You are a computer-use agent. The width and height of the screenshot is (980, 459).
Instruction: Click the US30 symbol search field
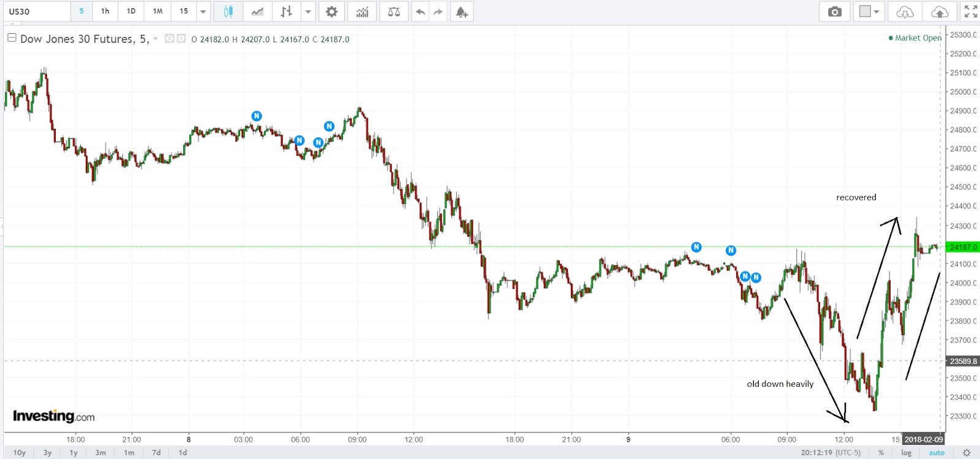37,12
